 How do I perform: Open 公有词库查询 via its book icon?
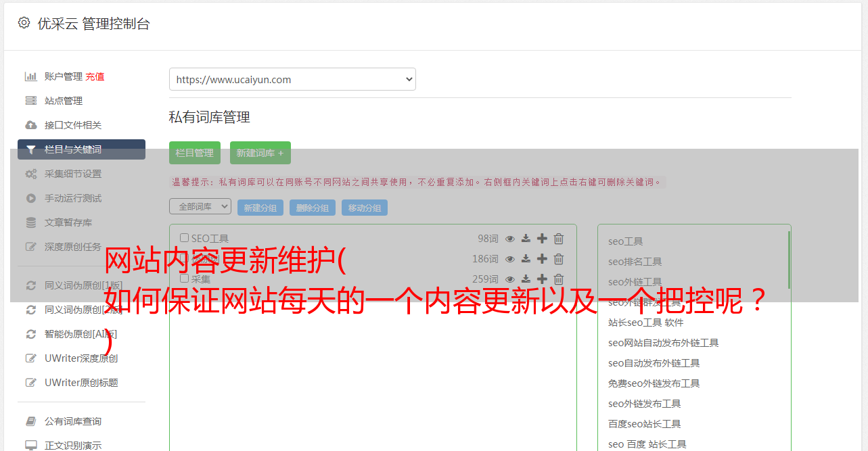pyautogui.click(x=31, y=421)
